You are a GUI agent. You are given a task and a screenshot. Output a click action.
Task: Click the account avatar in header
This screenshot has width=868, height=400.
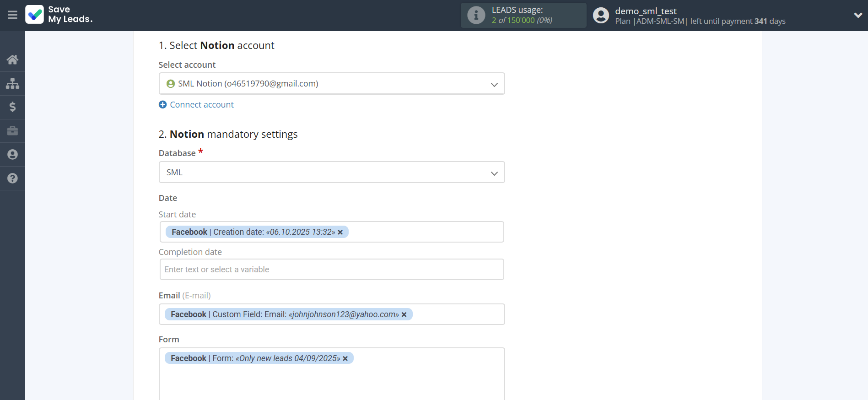point(601,15)
